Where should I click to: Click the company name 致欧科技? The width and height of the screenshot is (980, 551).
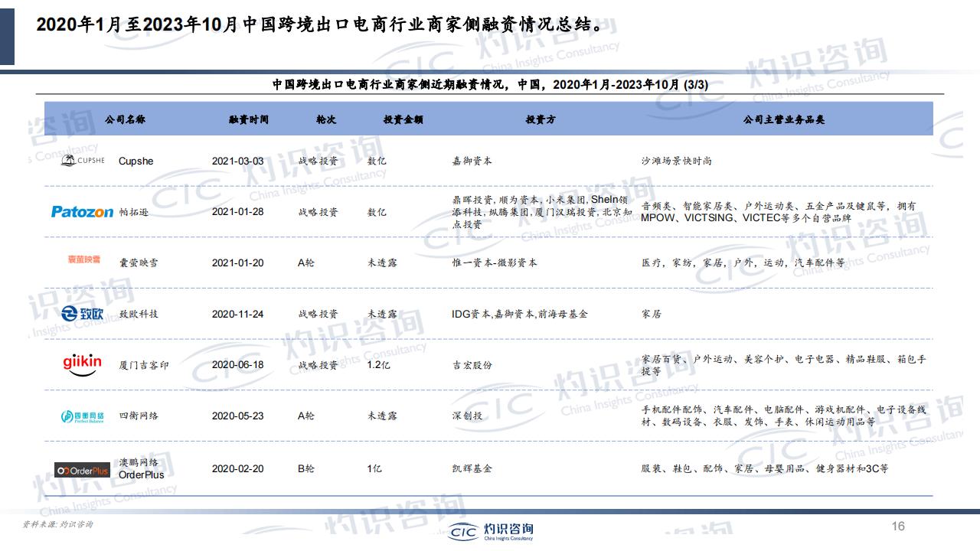139,314
